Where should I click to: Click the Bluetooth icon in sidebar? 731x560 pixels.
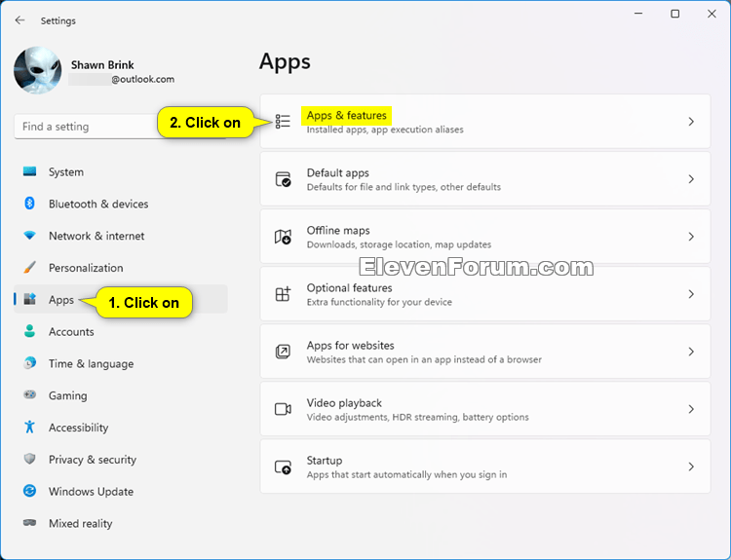click(x=29, y=204)
